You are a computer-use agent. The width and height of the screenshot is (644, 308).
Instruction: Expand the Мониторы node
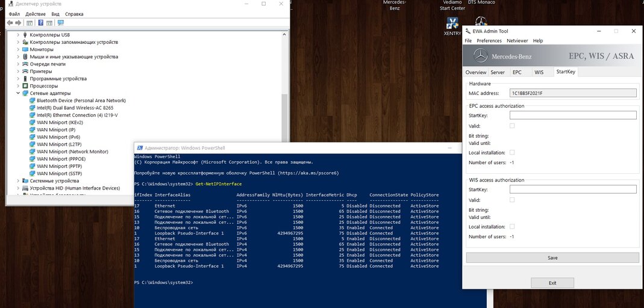pyautogui.click(x=18, y=49)
